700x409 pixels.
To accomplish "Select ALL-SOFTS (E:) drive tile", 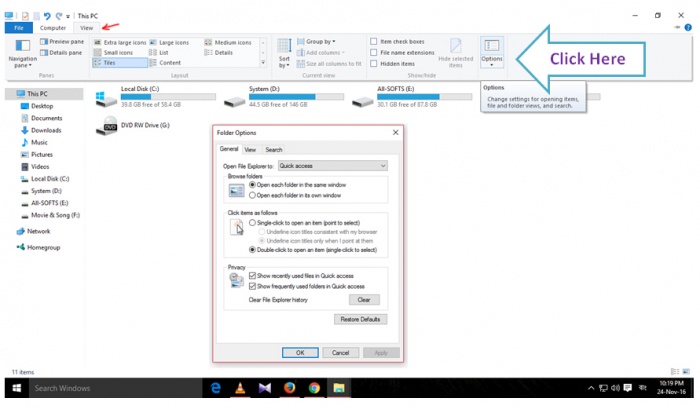I will pos(412,96).
